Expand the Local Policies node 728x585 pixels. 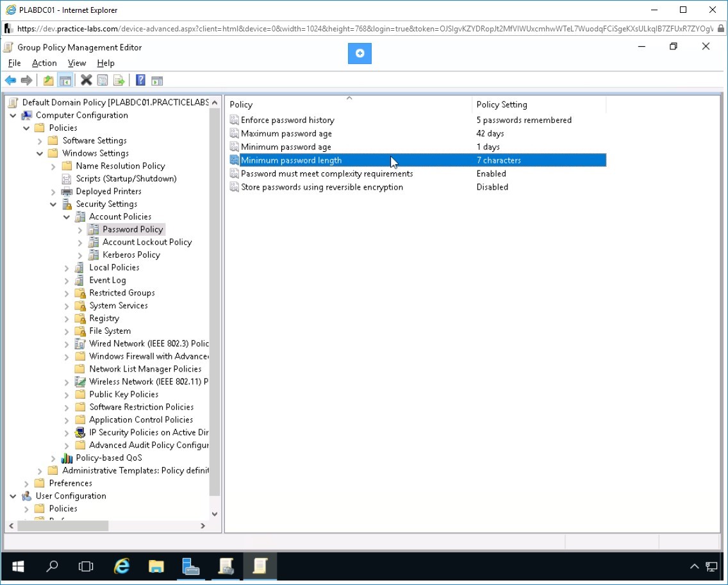(67, 268)
